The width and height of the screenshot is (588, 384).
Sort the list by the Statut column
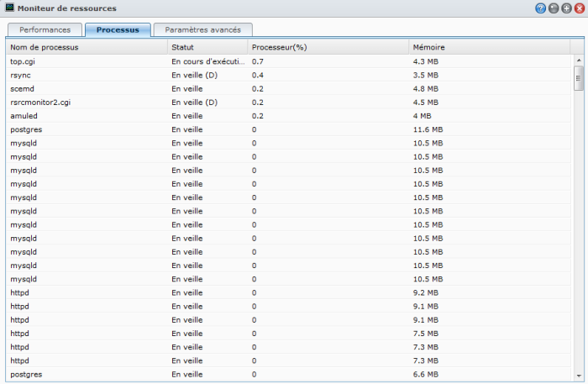point(206,47)
